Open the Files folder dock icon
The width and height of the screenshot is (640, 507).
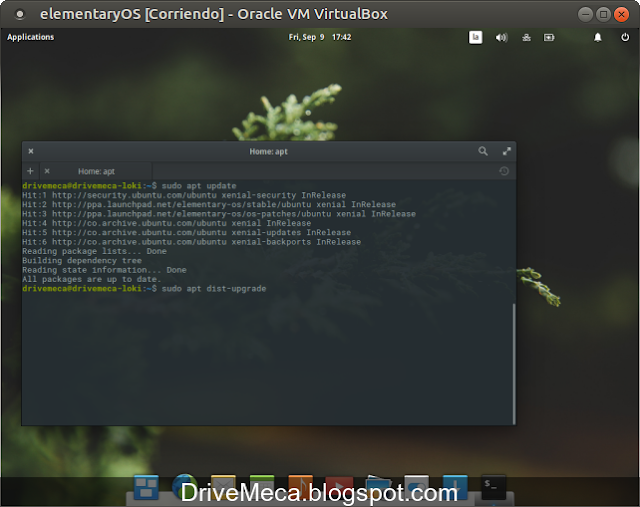click(378, 487)
